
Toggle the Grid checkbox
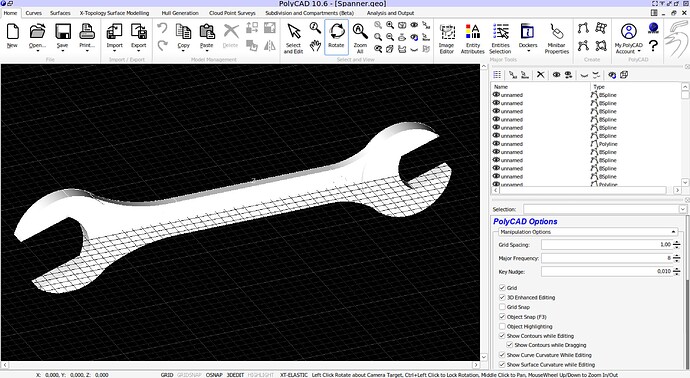pos(502,287)
